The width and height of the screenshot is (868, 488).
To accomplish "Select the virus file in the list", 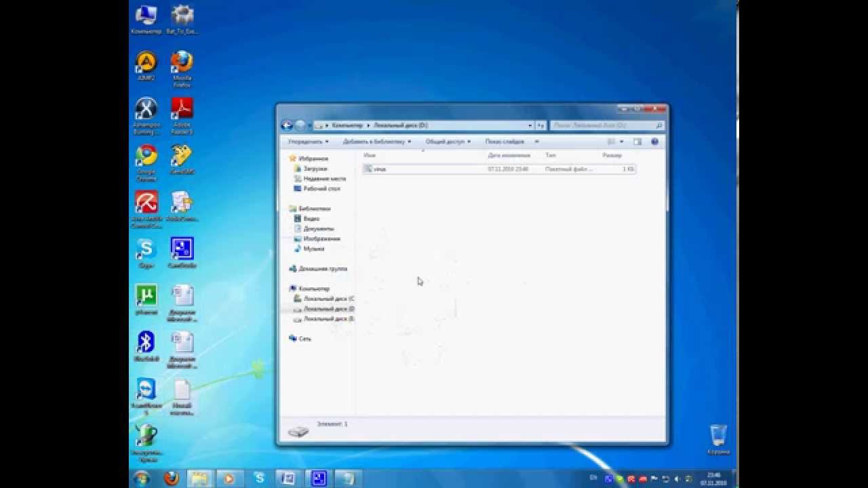I will [498, 169].
